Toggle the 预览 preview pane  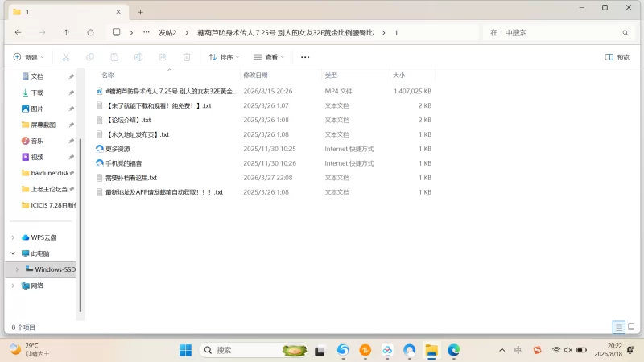pos(617,57)
